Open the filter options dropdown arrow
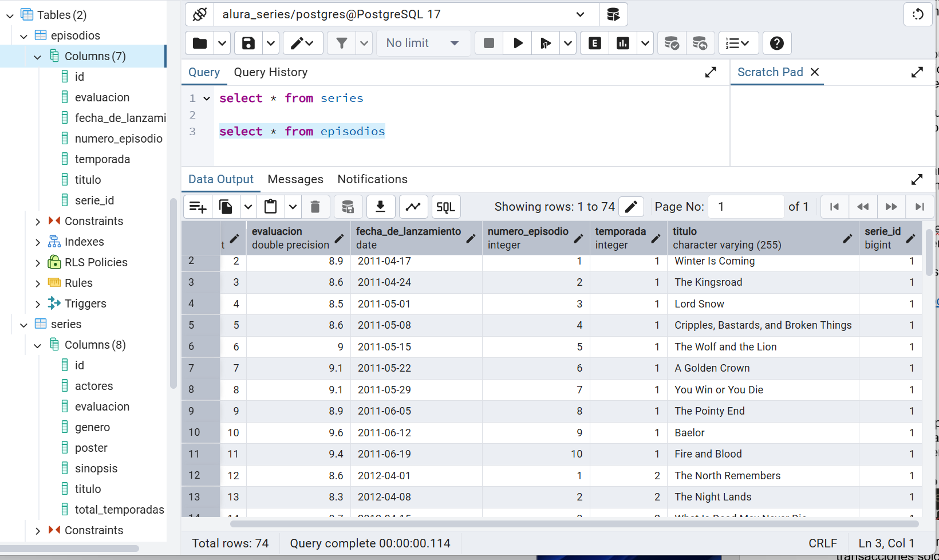The width and height of the screenshot is (939, 560). 364,43
